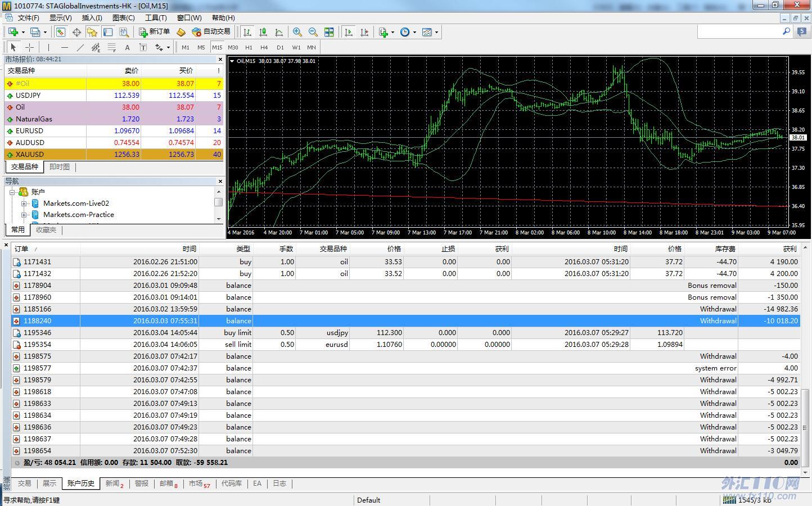Click the 自动交易 button

211,32
